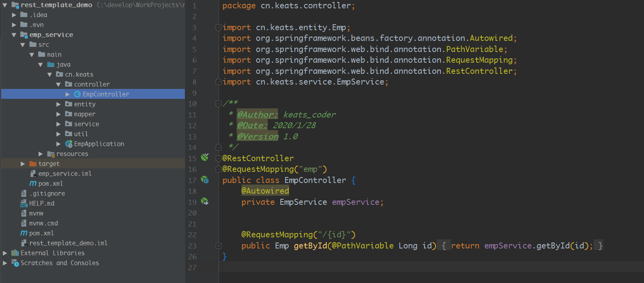This screenshot has height=283, width=644.
Task: Expand the EmpController node arrow
Action: pos(67,94)
